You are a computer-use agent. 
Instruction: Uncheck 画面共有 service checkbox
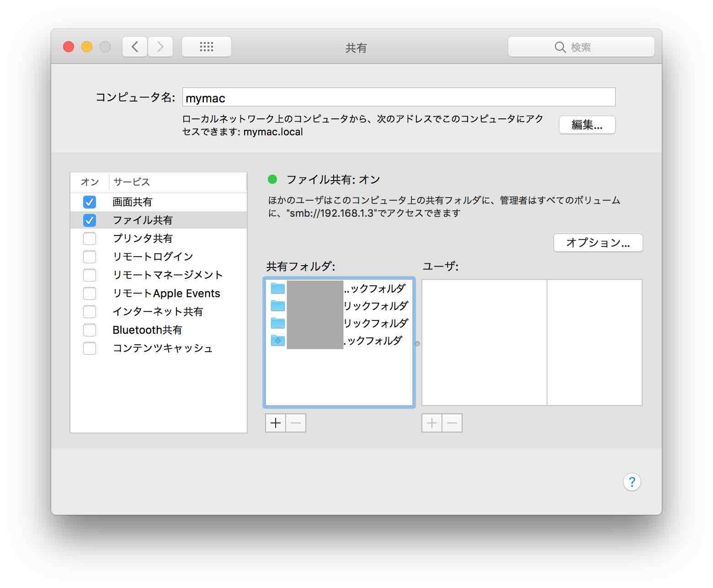tap(90, 202)
